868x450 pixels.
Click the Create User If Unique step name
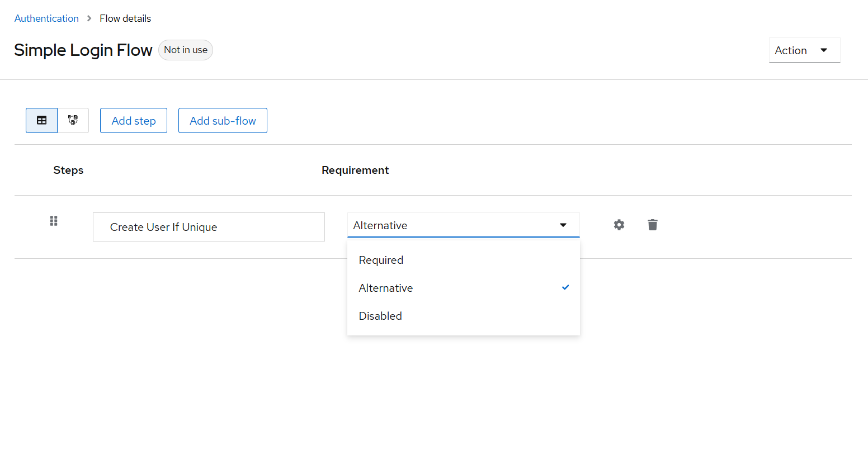[163, 227]
